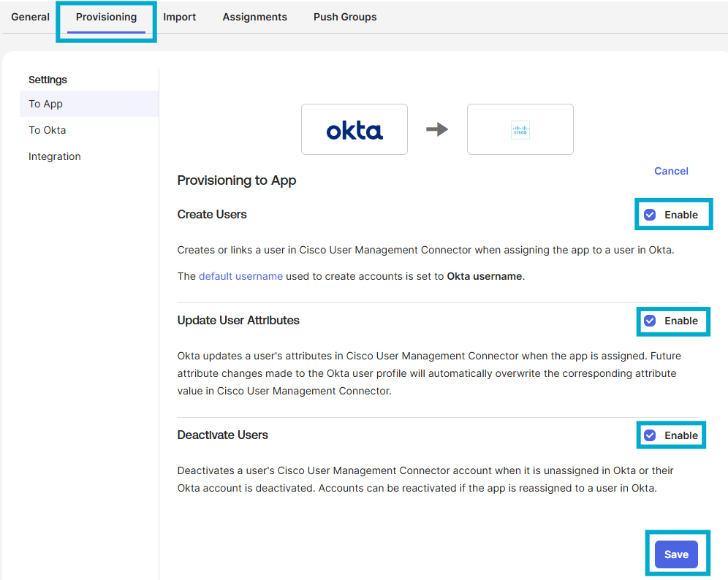Open the default username link
728x580 pixels.
coord(240,277)
